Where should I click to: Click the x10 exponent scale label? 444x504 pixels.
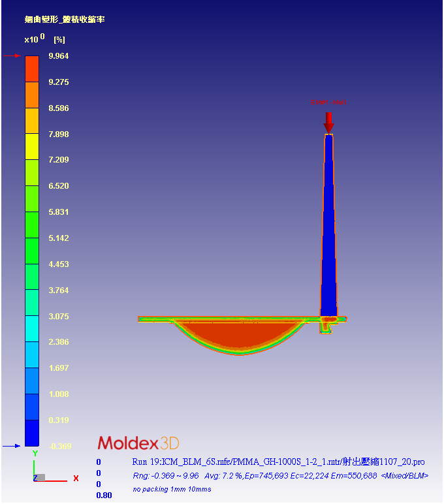coord(35,39)
